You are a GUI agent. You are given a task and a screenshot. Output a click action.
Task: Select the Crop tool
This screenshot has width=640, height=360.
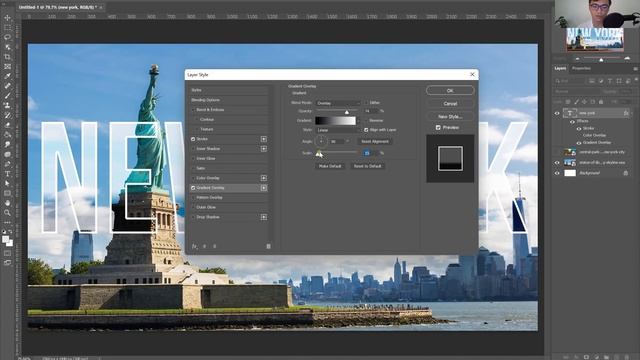(7, 57)
